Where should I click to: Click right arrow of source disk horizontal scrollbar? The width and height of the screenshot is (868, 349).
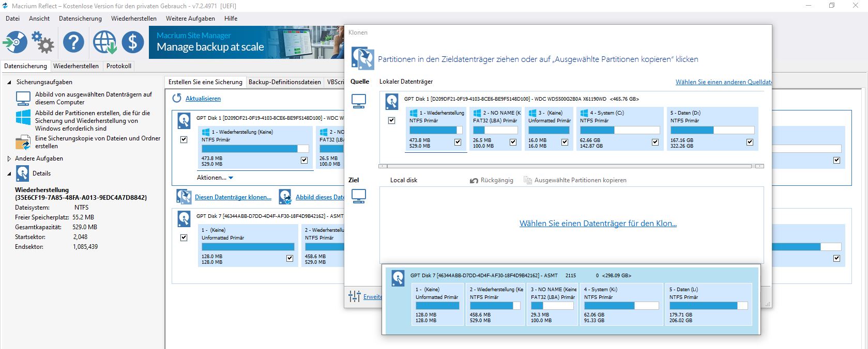coord(759,166)
